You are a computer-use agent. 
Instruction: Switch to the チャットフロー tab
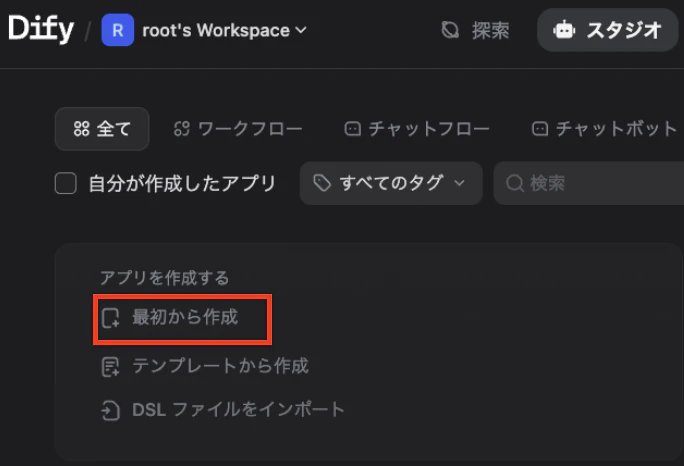click(417, 129)
